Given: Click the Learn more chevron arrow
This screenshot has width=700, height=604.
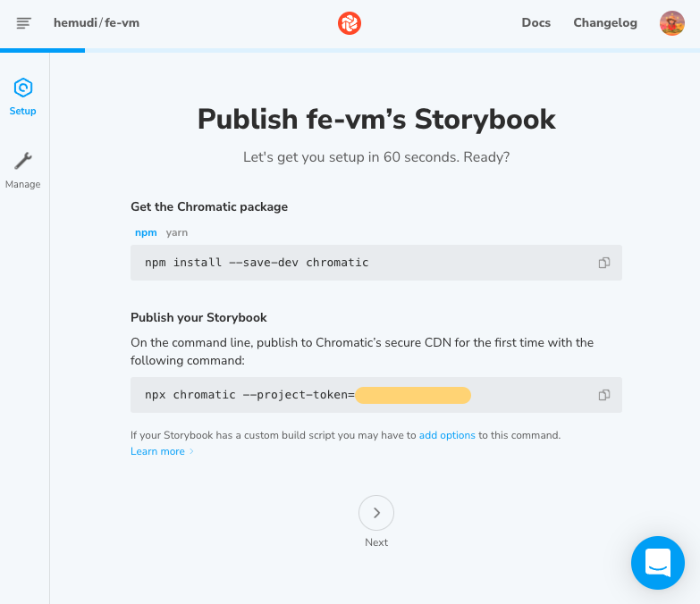Looking at the screenshot, I should (191, 451).
